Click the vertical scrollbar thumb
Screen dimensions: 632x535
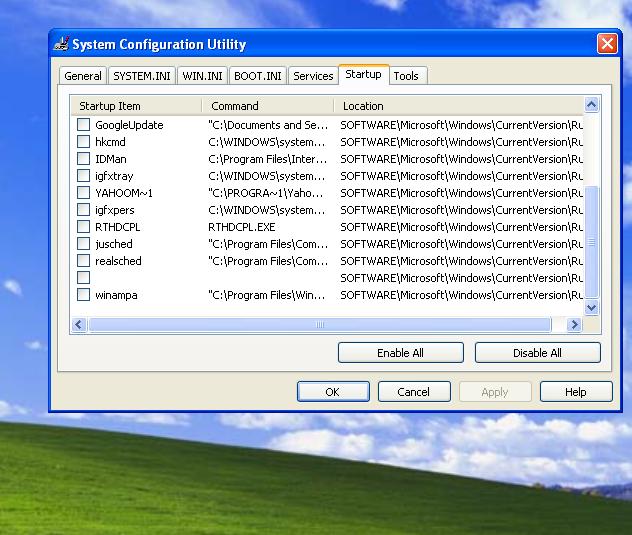(591, 242)
